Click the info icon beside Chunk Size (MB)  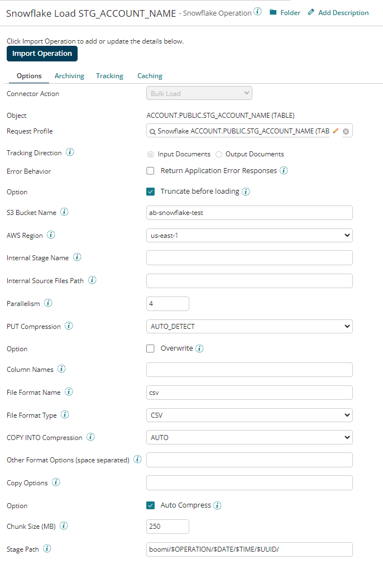(64, 526)
